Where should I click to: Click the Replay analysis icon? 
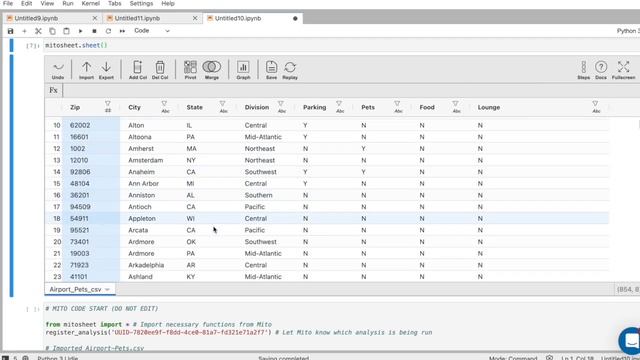tap(290, 70)
